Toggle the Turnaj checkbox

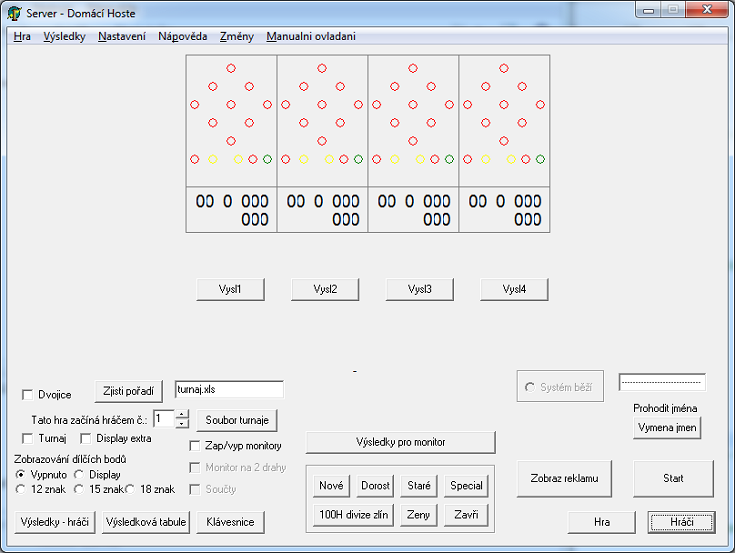click(29, 439)
